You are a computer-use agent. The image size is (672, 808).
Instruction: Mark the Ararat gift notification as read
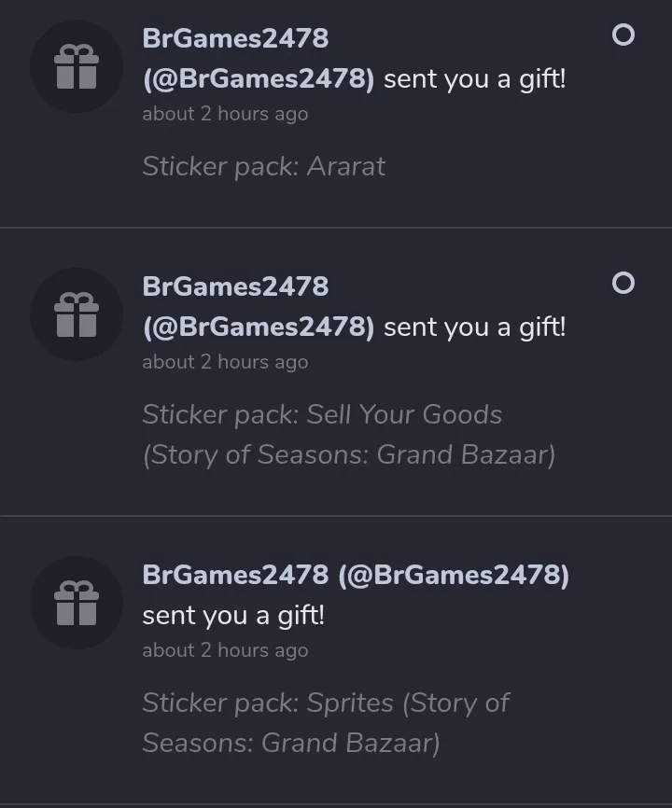click(623, 35)
